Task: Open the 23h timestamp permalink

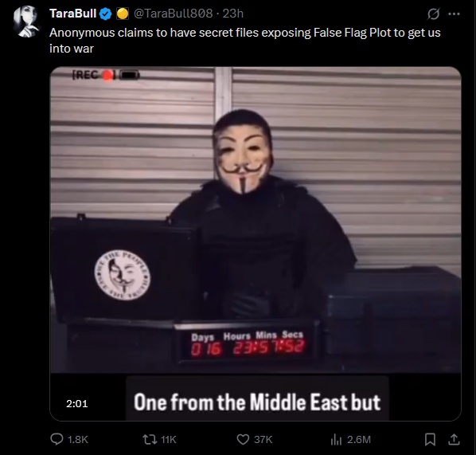Action: click(233, 14)
